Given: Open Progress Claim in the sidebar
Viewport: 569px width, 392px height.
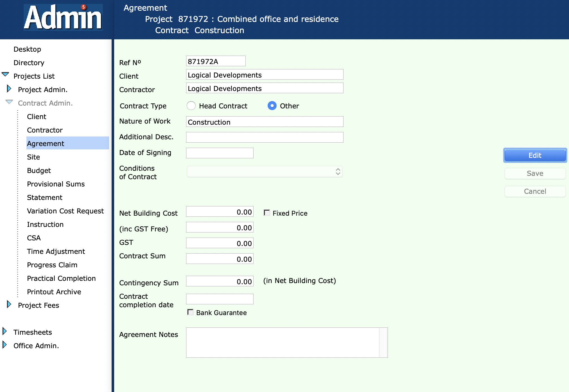Looking at the screenshot, I should (x=52, y=265).
